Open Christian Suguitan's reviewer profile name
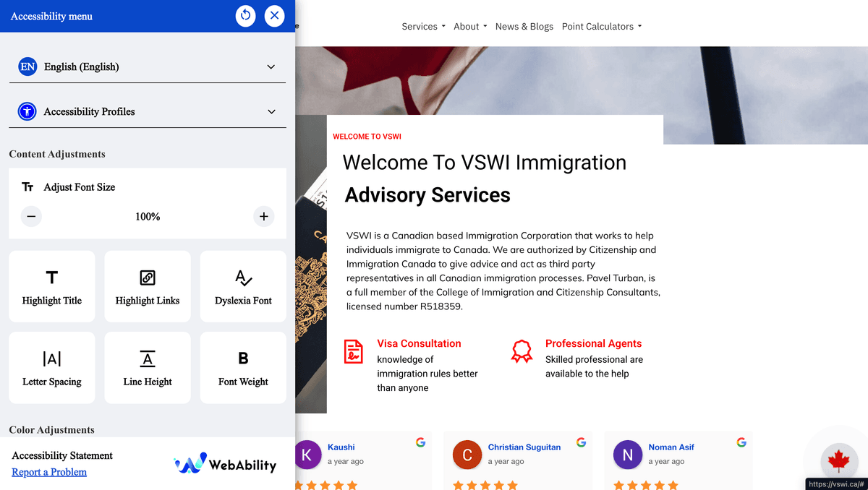 (524, 447)
